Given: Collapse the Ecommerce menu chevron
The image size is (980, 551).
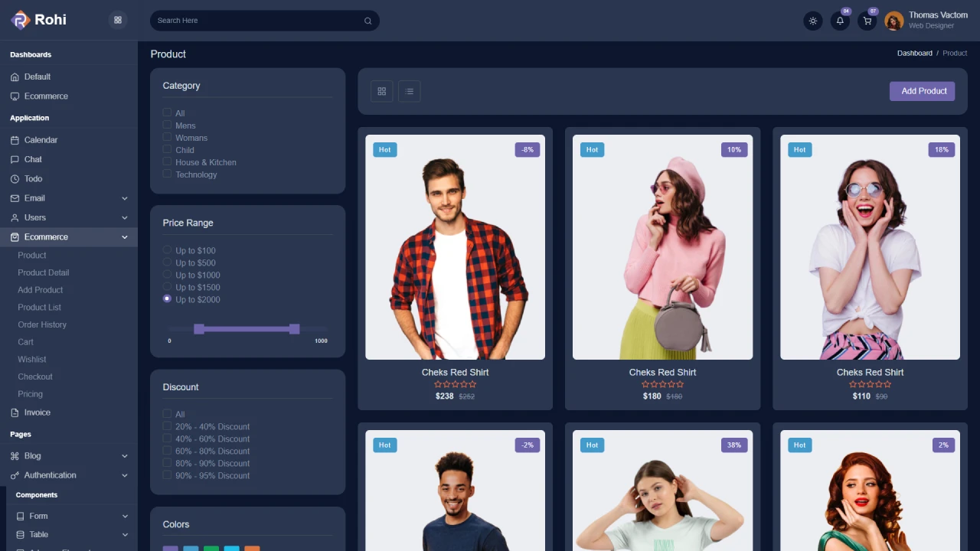Looking at the screenshot, I should (125, 237).
